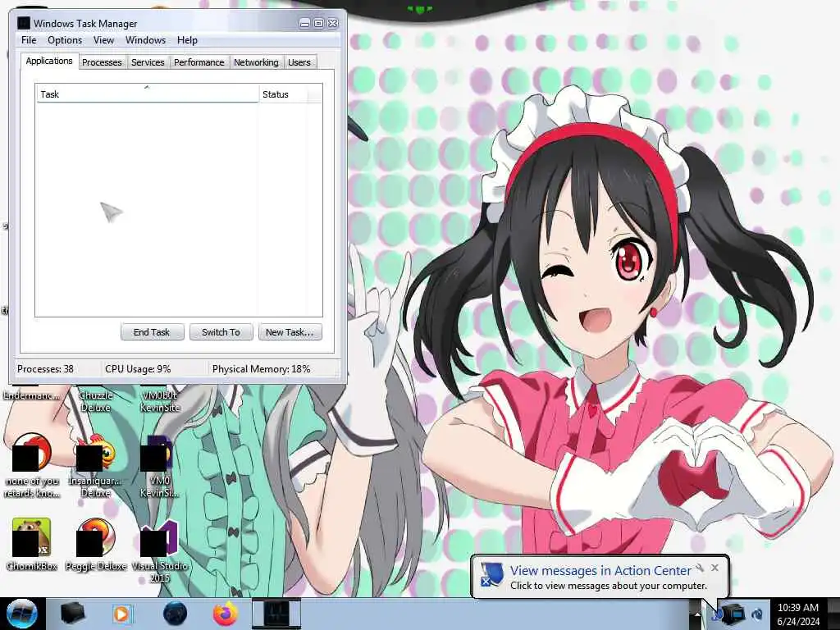The width and height of the screenshot is (840, 630).
Task: Open the File menu in Task Manager
Action: (x=29, y=40)
